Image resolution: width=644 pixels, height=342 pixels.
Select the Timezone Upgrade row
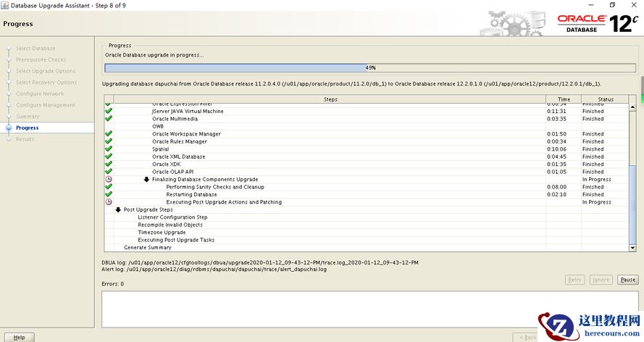[367, 233]
